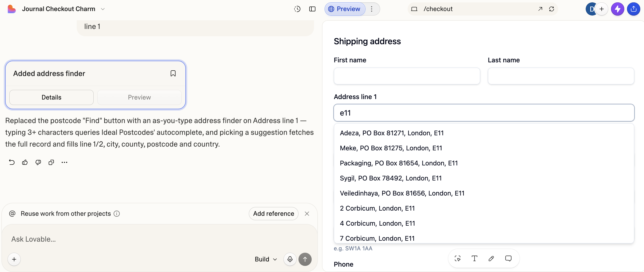The height and width of the screenshot is (272, 644).
Task: Open the comment bubble tool
Action: 508,259
